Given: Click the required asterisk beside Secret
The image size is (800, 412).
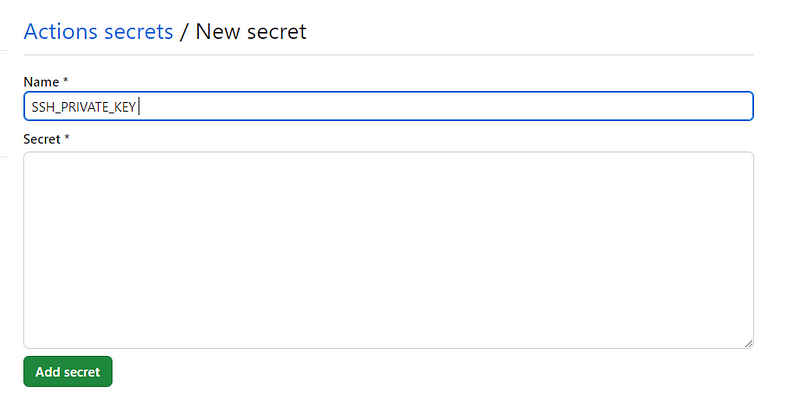Looking at the screenshot, I should 67,138.
